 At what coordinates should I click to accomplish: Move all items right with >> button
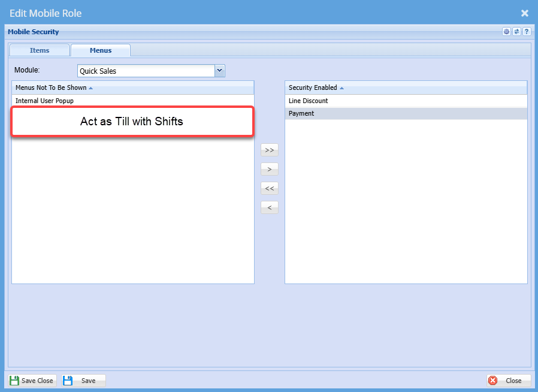270,150
